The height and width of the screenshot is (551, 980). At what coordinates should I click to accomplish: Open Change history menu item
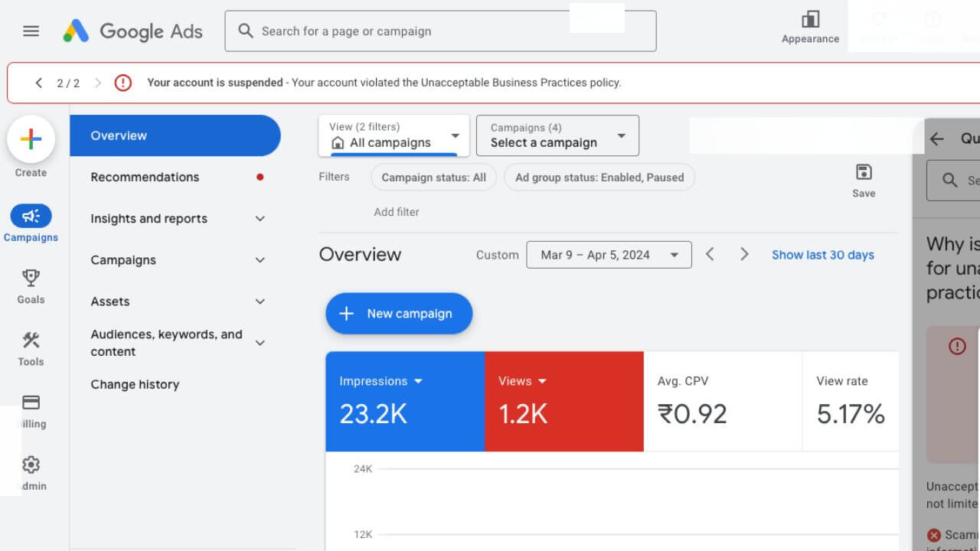pos(135,384)
